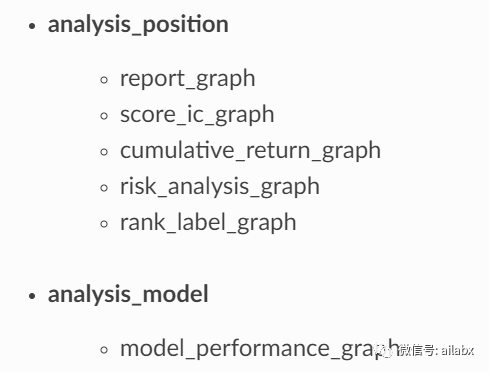Click the hollow bullet beside rank_label_graph
This screenshot has width=489, height=372.
pyautogui.click(x=104, y=224)
